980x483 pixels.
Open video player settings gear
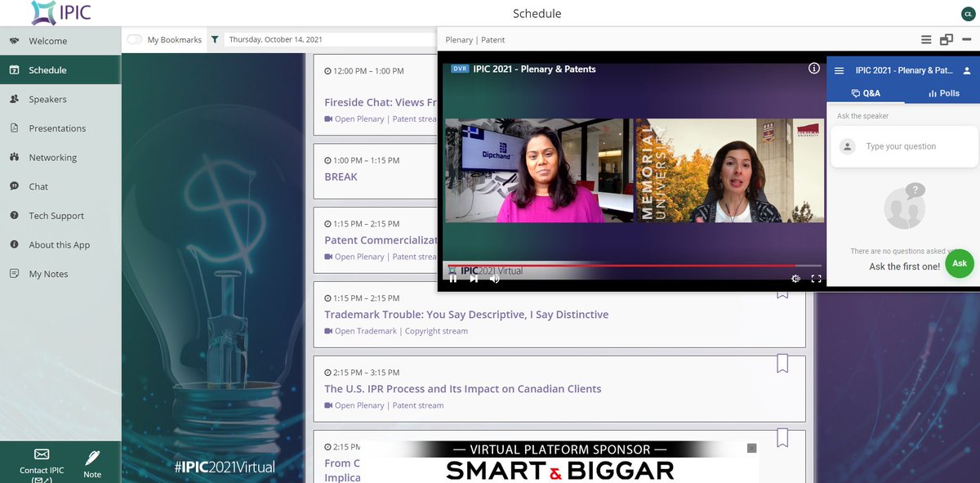795,279
